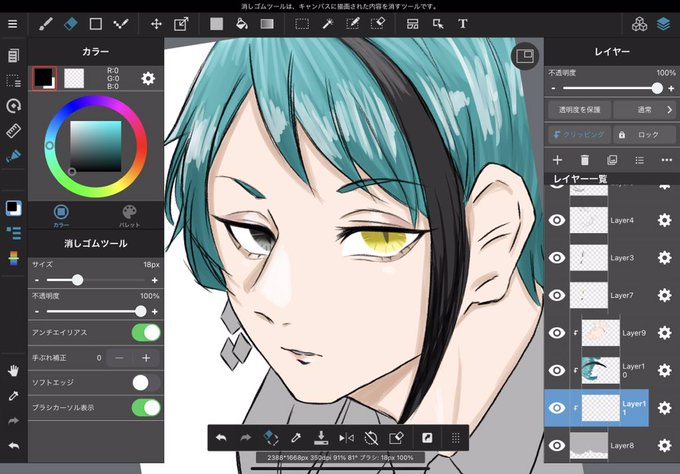The height and width of the screenshot is (474, 680).
Task: Switch to the パレット tab
Action: pyautogui.click(x=129, y=216)
